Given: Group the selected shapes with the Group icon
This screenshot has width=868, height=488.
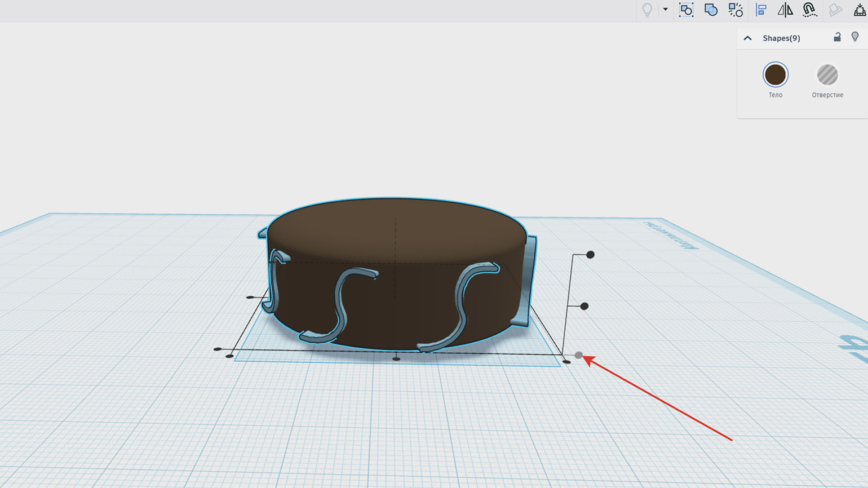Looking at the screenshot, I should tap(686, 10).
